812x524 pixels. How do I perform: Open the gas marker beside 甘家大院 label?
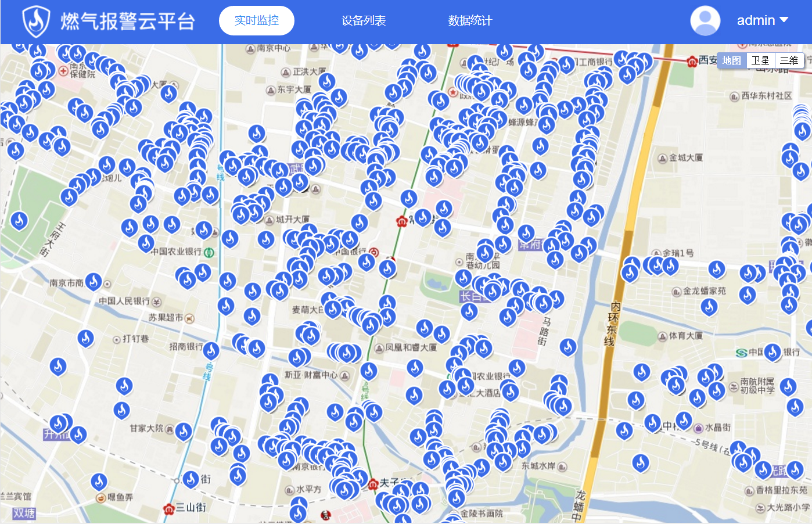point(184,431)
